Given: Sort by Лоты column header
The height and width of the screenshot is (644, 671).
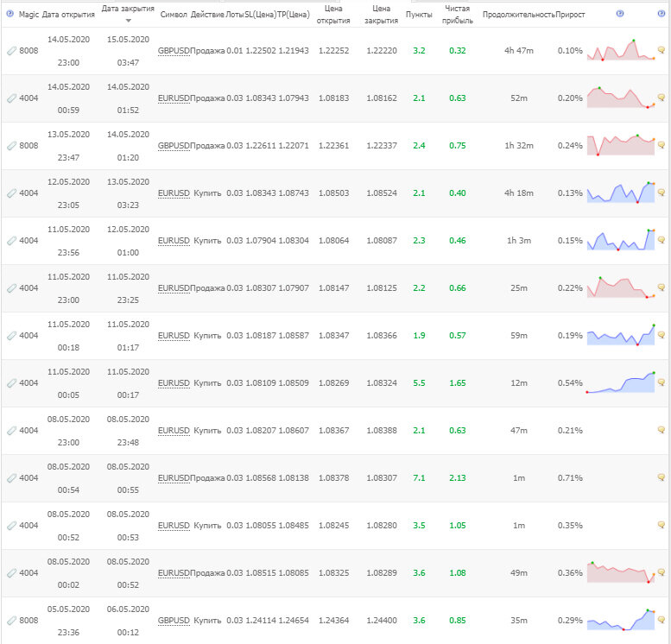Looking at the screenshot, I should click(x=235, y=15).
